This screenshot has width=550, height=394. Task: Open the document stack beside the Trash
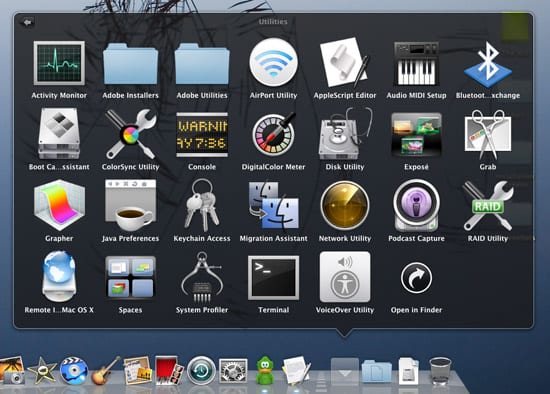point(408,371)
